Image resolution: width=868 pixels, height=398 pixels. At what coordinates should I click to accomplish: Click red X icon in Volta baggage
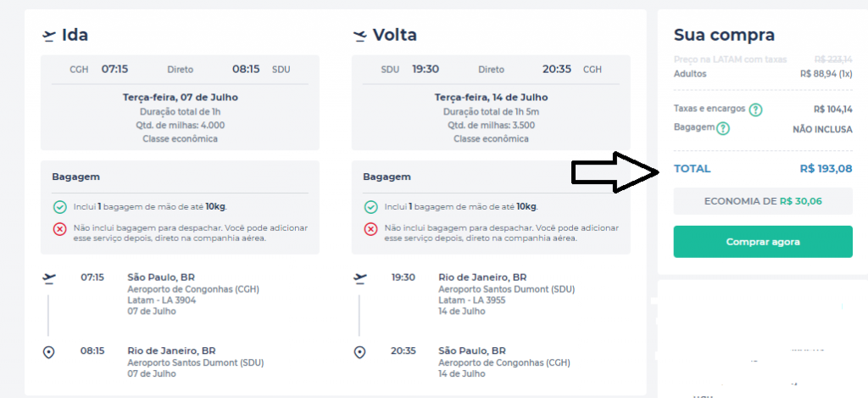pos(371,229)
